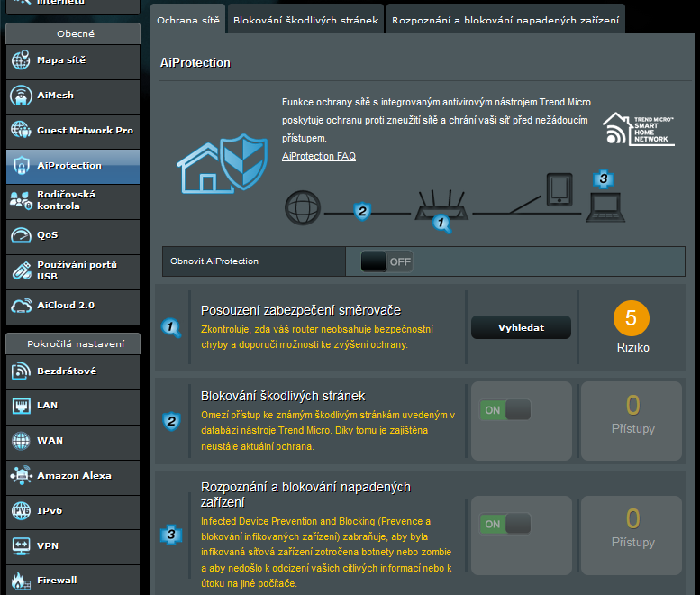Viewport: 700px width, 595px height.
Task: Click the Mapa sítě globe icon
Action: pos(21,60)
